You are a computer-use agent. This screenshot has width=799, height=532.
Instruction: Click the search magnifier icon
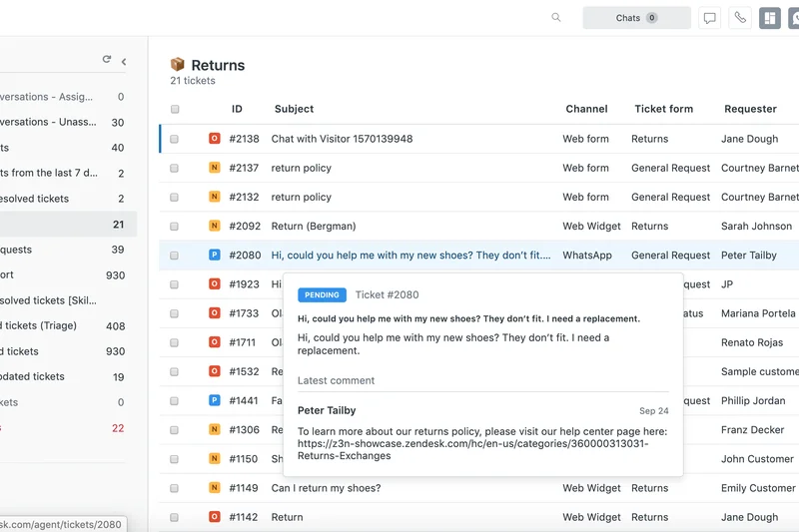556,18
